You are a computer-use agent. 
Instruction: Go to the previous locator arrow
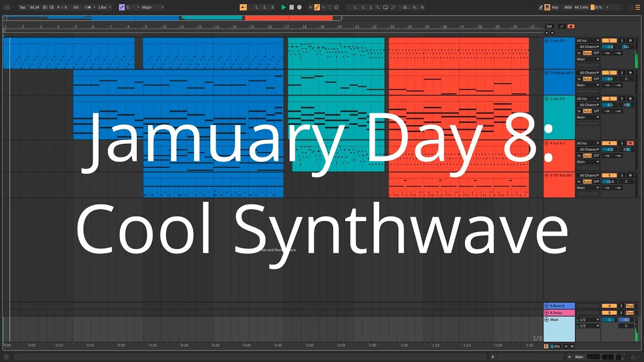click(x=547, y=33)
